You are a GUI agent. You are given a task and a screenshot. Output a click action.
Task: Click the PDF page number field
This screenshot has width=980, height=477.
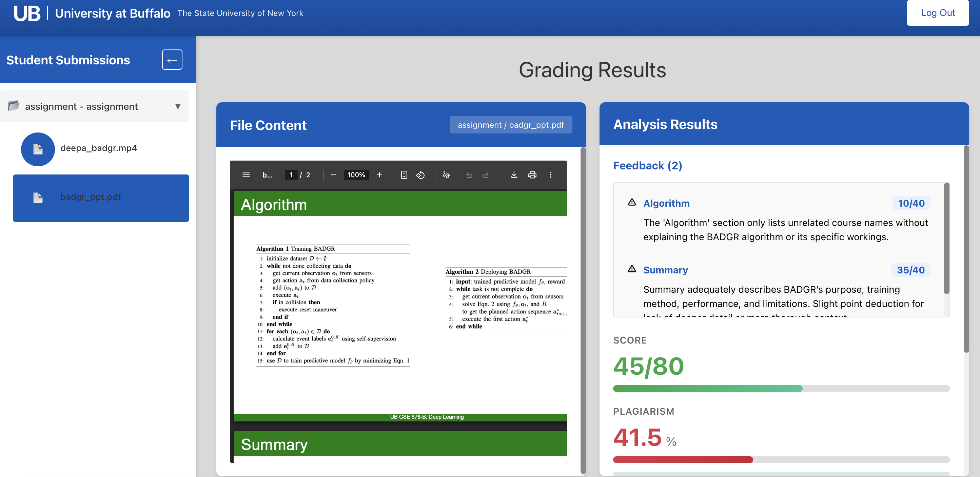(x=291, y=175)
